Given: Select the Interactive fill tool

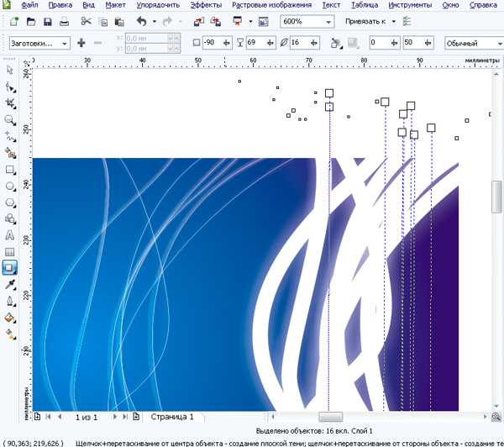Looking at the screenshot, I should coord(10,334).
